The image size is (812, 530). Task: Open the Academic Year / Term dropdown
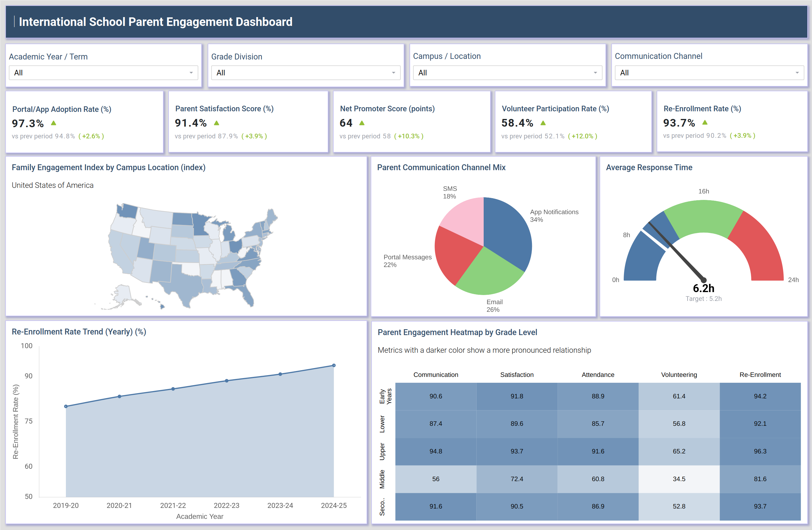[103, 73]
